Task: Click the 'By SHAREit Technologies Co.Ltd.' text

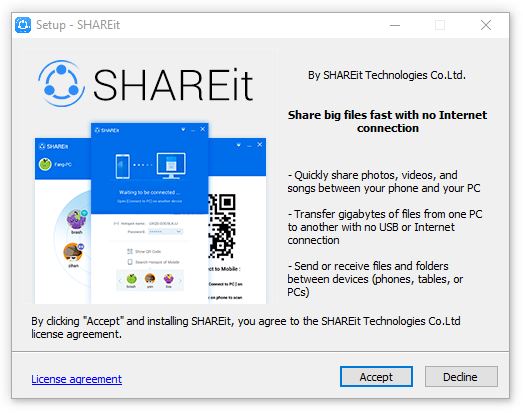Action: click(387, 75)
